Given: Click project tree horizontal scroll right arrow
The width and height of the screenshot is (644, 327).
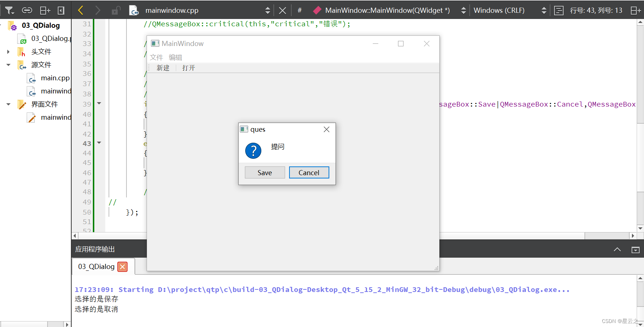Looking at the screenshot, I should pos(67,324).
